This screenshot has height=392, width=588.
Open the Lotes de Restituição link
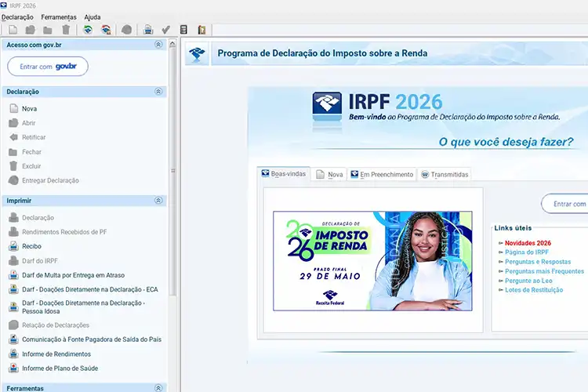coord(534,290)
